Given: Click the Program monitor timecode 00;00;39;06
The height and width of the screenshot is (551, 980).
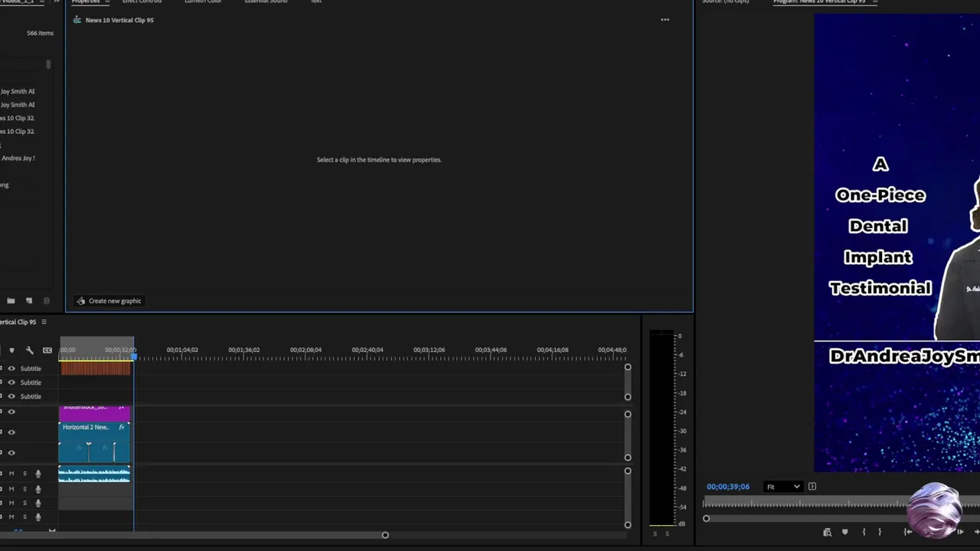Looking at the screenshot, I should coord(728,487).
